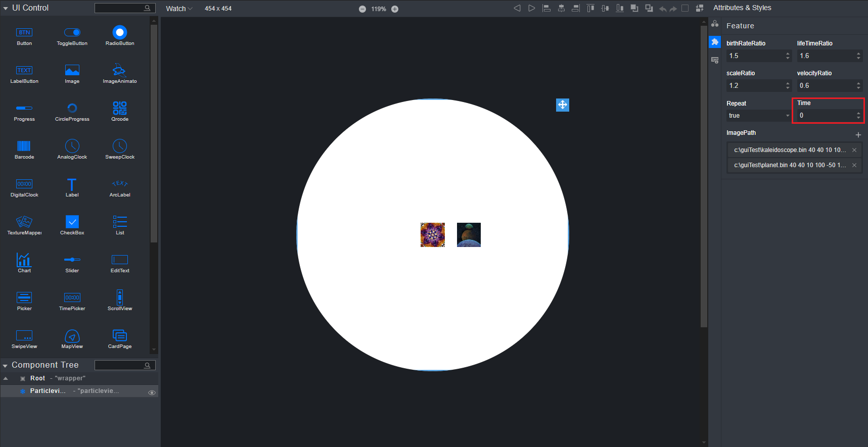Open the blue puzzle Feature tab icon

pos(715,42)
